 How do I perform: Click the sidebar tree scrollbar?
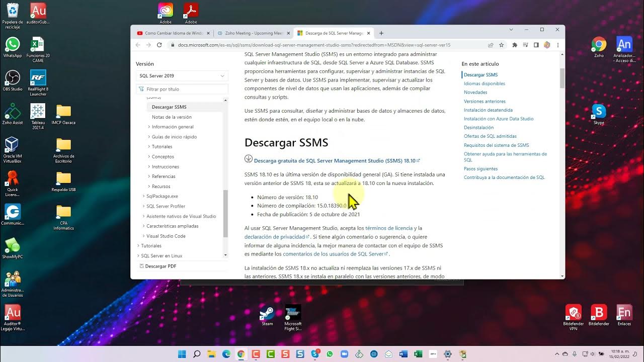[x=225, y=214]
